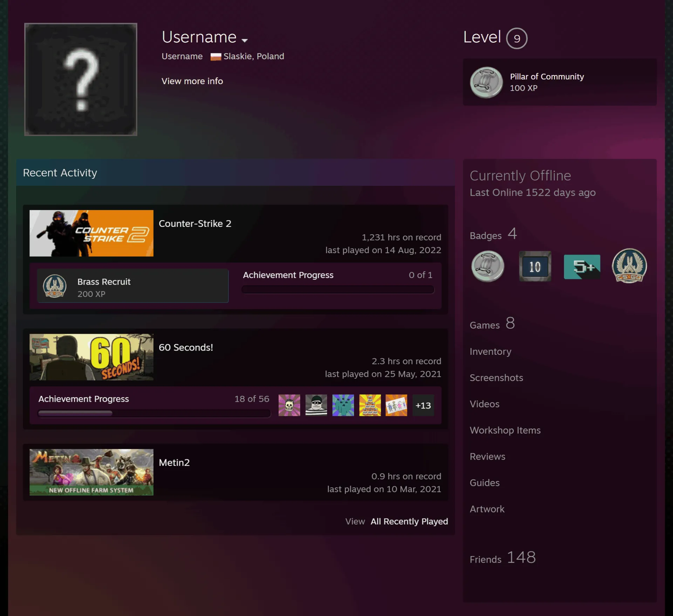Open the Metin2 game banner

(x=91, y=472)
